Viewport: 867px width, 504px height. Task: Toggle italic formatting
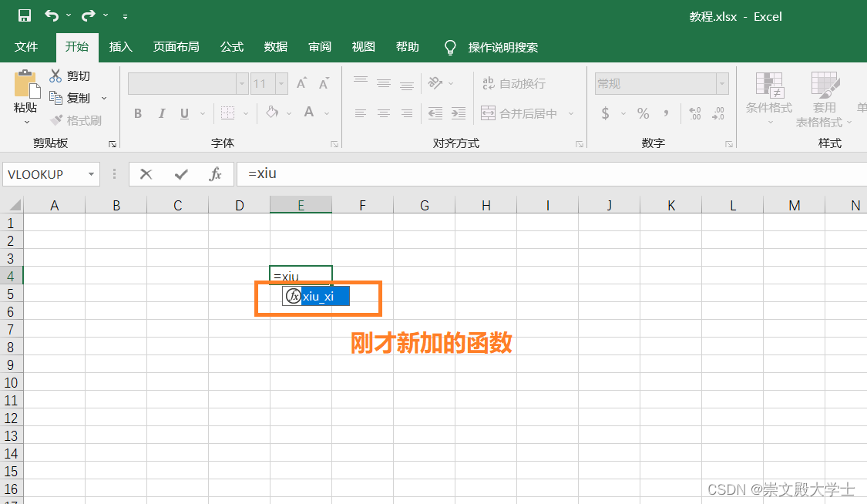coord(161,113)
